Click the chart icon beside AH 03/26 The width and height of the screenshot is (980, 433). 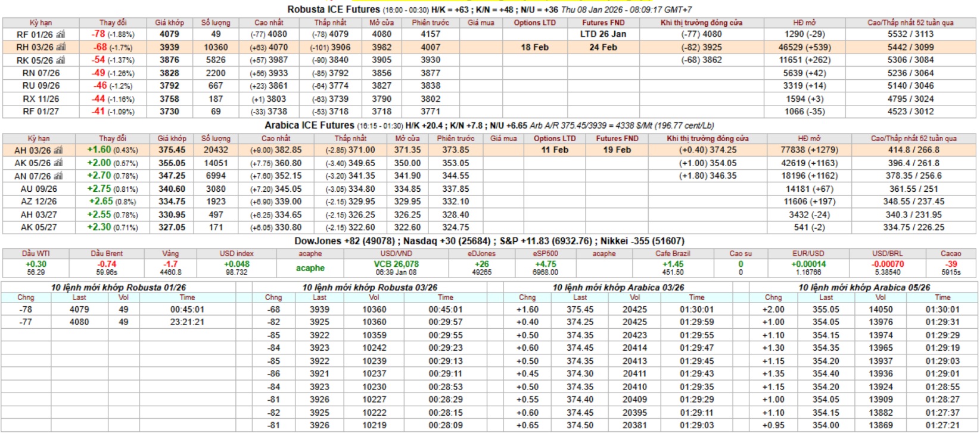(x=58, y=151)
